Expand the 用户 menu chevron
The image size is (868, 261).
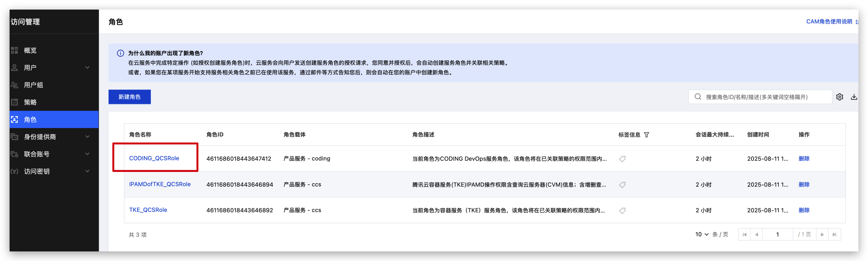pyautogui.click(x=87, y=67)
